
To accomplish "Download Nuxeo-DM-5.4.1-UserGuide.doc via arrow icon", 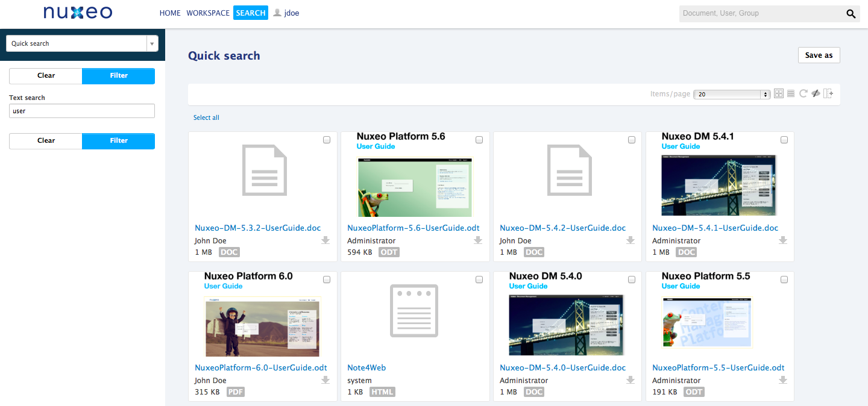I will click(x=783, y=240).
